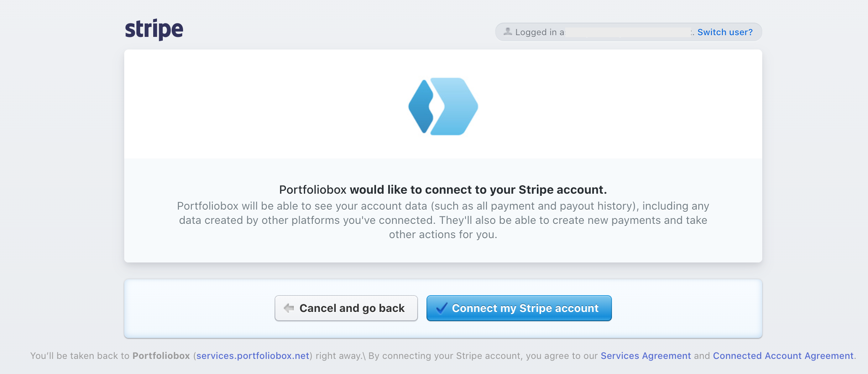Click the back arrow icon on Cancel button
The height and width of the screenshot is (374, 868).
tap(288, 308)
